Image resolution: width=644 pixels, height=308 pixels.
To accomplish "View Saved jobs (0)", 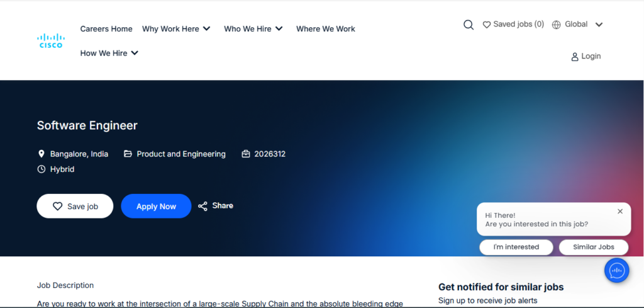I will point(518,25).
